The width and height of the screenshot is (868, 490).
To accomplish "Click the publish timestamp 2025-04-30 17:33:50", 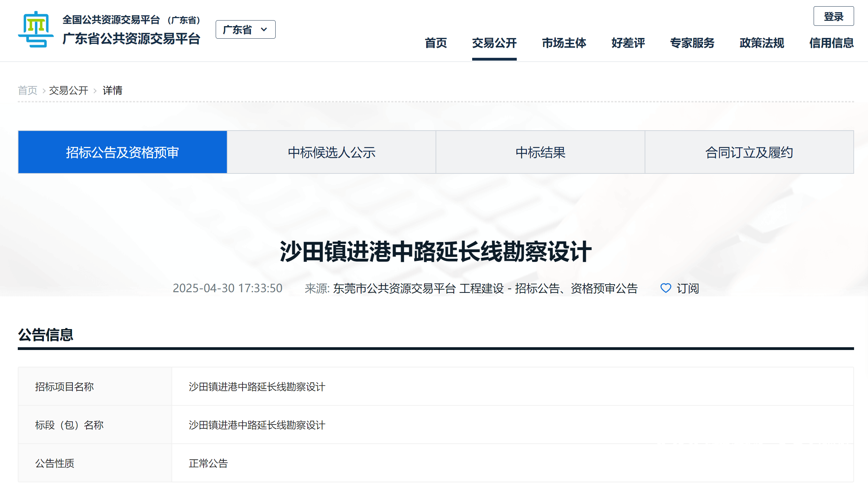I will 228,288.
